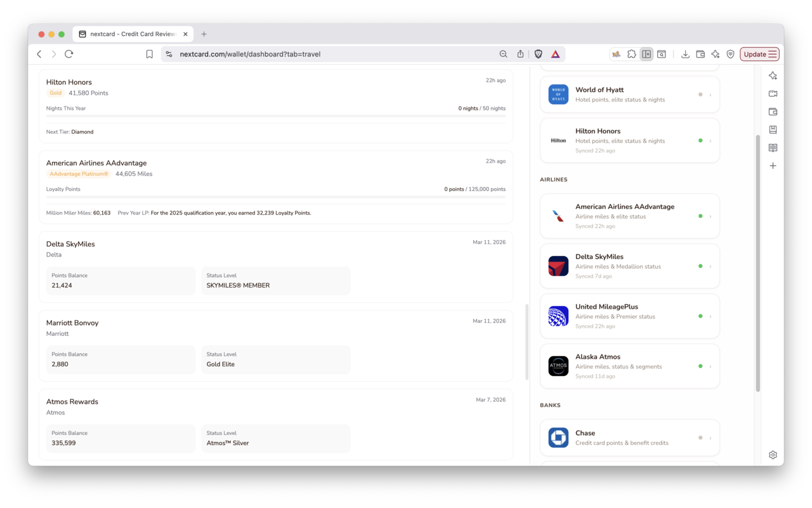Open the Extensions puzzle piece menu
Image resolution: width=812 pixels, height=508 pixels.
(x=632, y=54)
